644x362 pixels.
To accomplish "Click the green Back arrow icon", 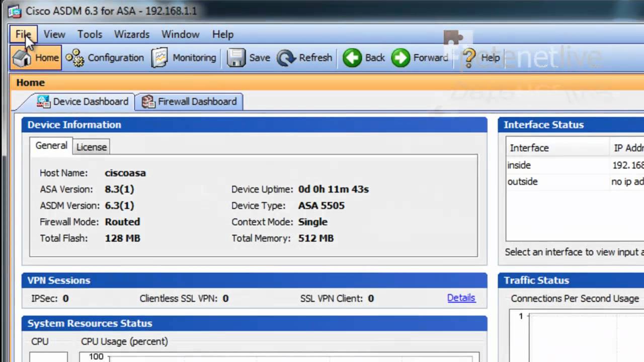I will 352,58.
